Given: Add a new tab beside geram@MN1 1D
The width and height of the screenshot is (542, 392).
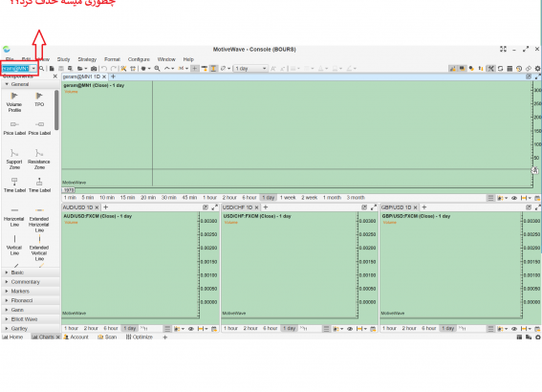Looking at the screenshot, I should click(113, 76).
